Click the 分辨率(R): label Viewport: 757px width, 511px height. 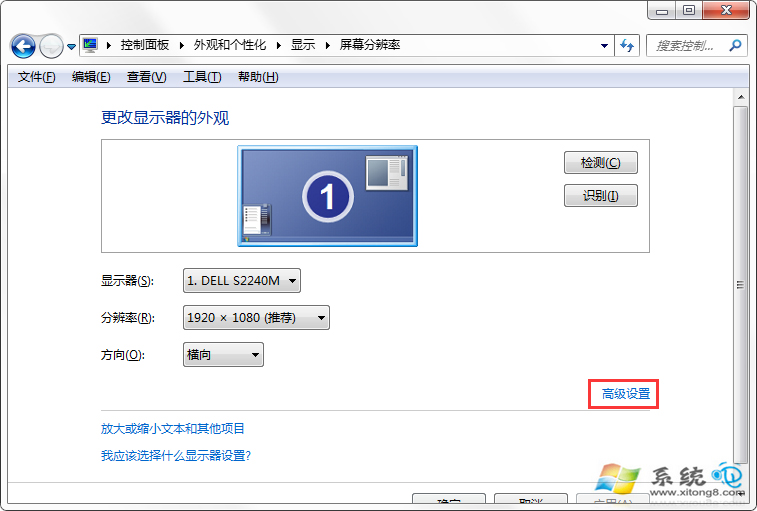coord(127,318)
